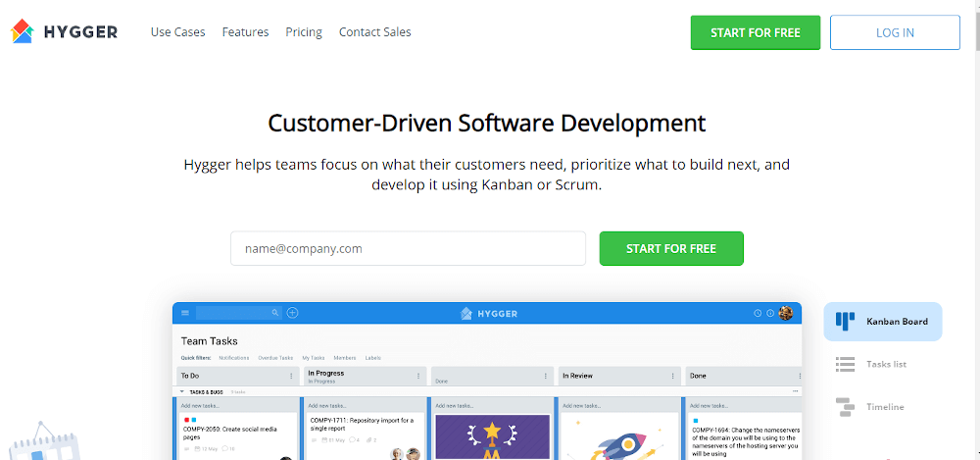Click the Overdue Tasks quick filter
The width and height of the screenshot is (980, 460).
275,358
